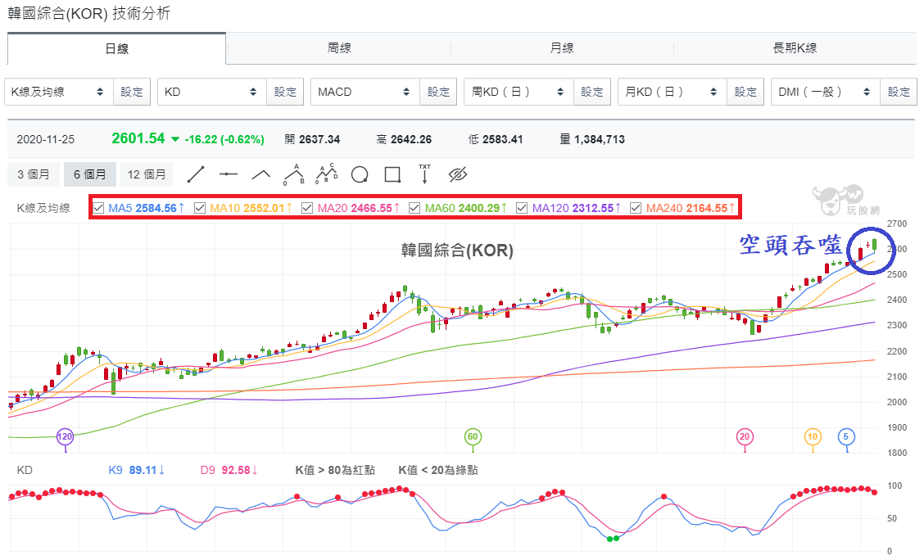Select the 12 個月 time range
The image size is (924, 560).
coord(147,174)
